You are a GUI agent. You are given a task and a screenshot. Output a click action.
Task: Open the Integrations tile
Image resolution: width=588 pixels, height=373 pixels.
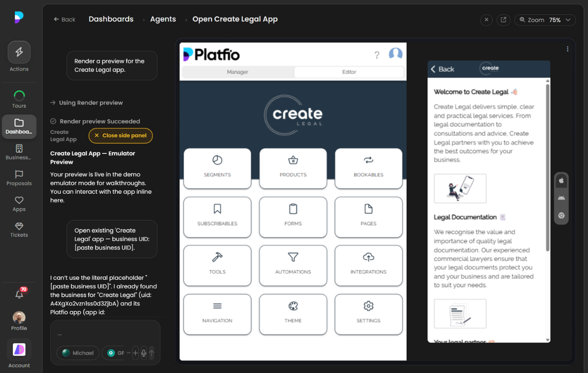pos(369,265)
